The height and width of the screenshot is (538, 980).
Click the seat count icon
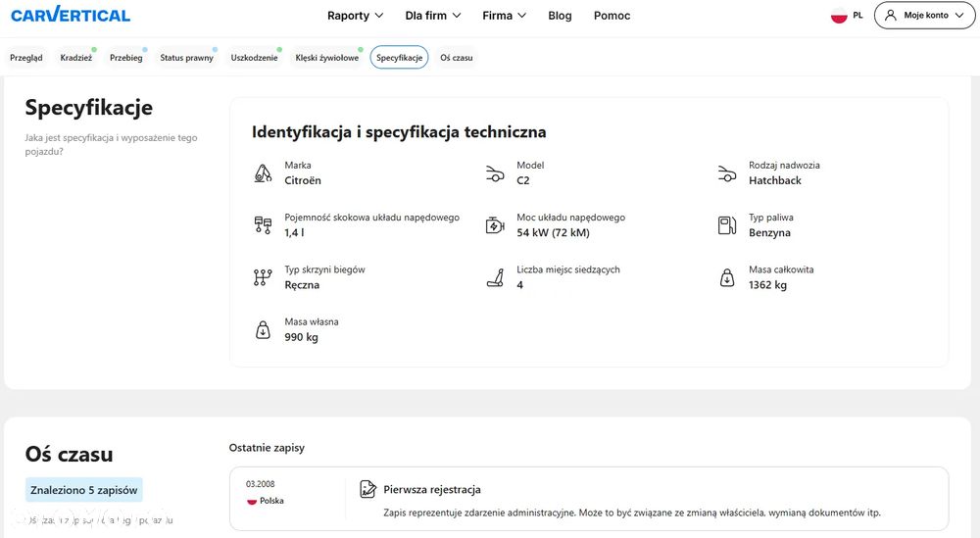(495, 277)
